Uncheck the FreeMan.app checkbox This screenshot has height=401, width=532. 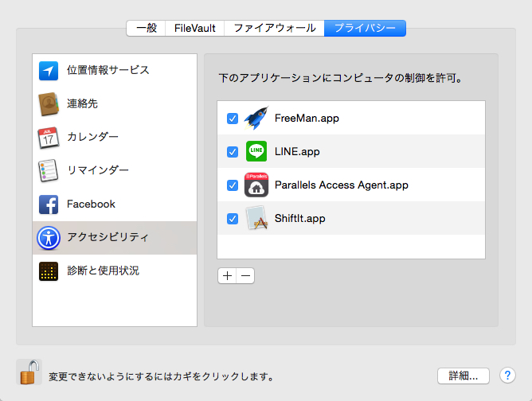point(233,119)
